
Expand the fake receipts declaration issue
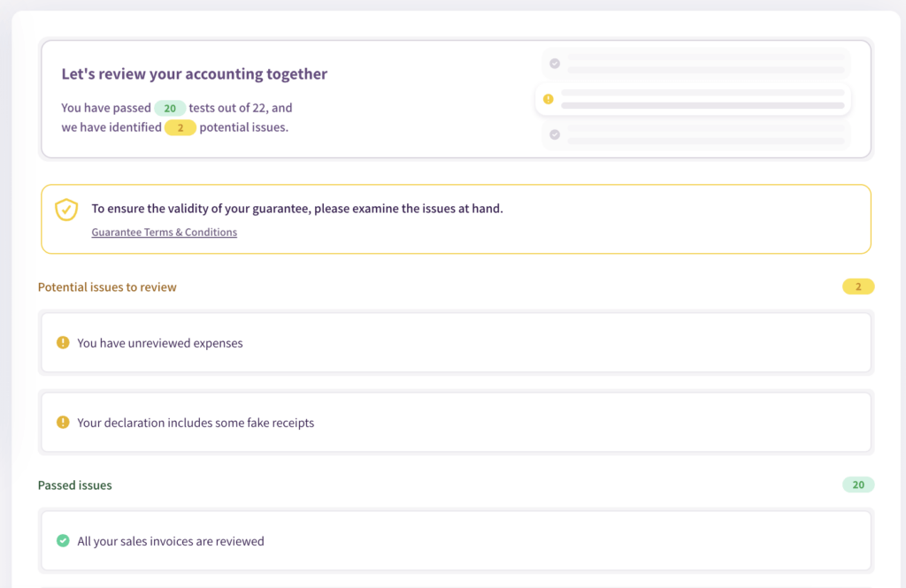pyautogui.click(x=456, y=423)
